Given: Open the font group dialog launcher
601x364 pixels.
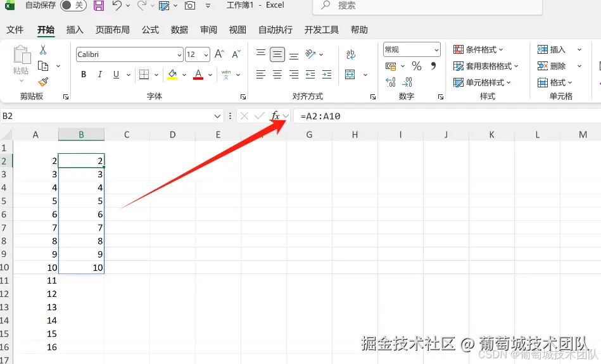Looking at the screenshot, I should click(243, 97).
